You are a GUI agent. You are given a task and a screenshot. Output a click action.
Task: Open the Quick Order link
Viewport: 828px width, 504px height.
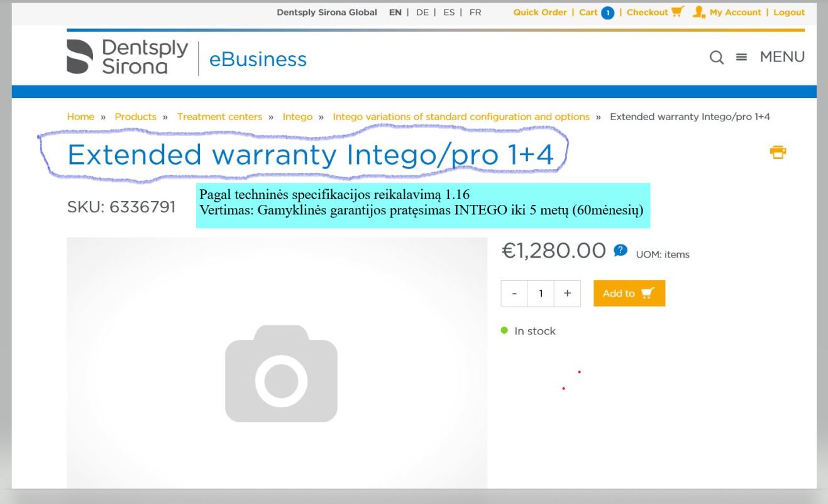coord(539,13)
